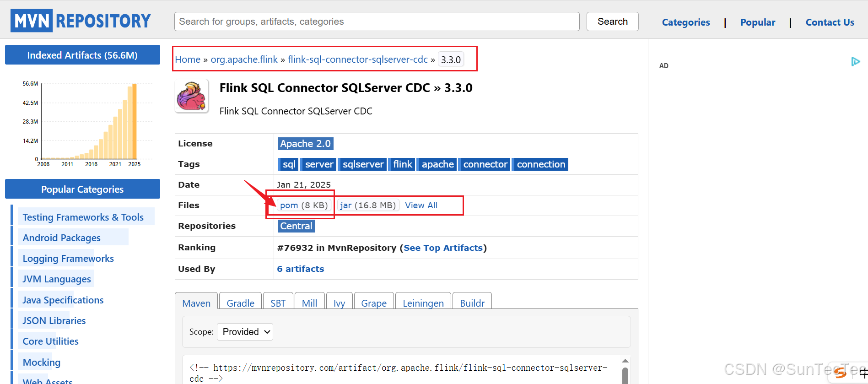This screenshot has height=384, width=868.
Task: Click the AdChoices icon beside the AD label
Action: pyautogui.click(x=855, y=61)
